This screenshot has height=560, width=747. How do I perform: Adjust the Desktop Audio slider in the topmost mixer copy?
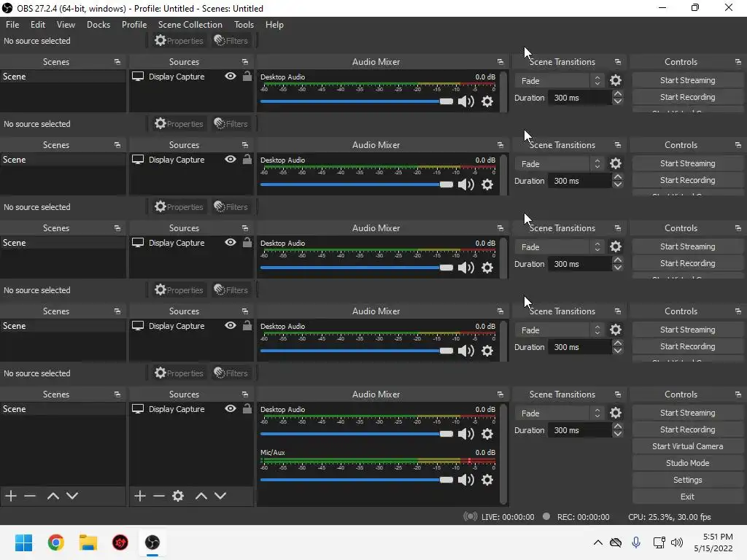pyautogui.click(x=356, y=101)
